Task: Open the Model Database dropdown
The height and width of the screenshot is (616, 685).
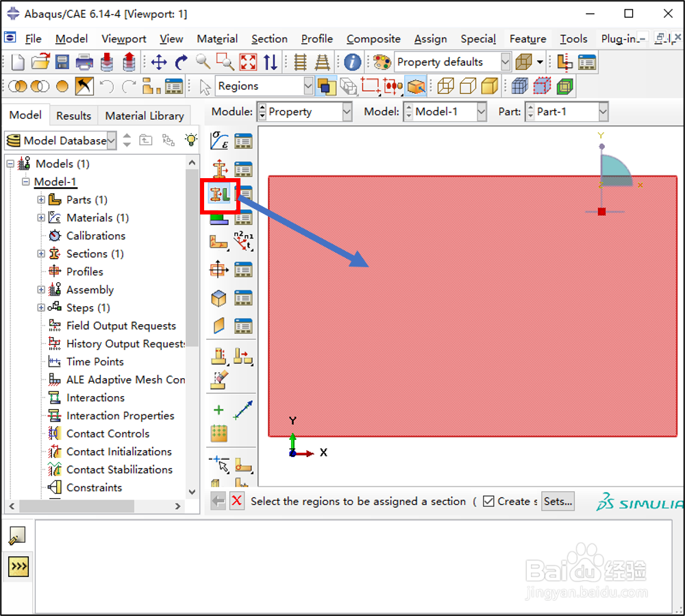Action: click(x=112, y=140)
